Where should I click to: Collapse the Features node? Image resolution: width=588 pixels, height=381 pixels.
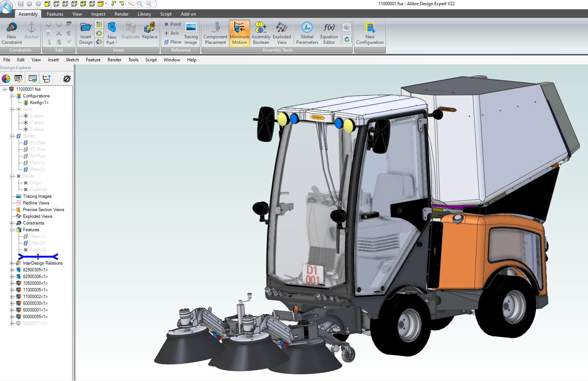point(12,230)
